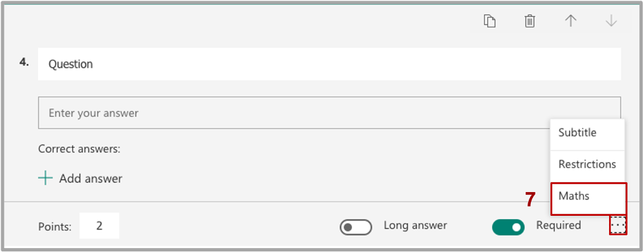This screenshot has height=252, width=644.
Task: Click the plus icon beside Add answer
Action: (45, 178)
